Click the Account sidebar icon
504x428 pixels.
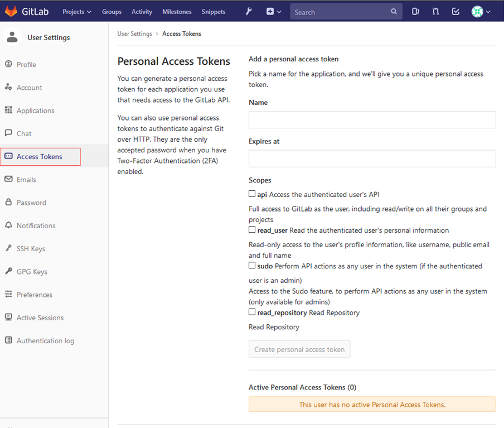click(x=9, y=87)
